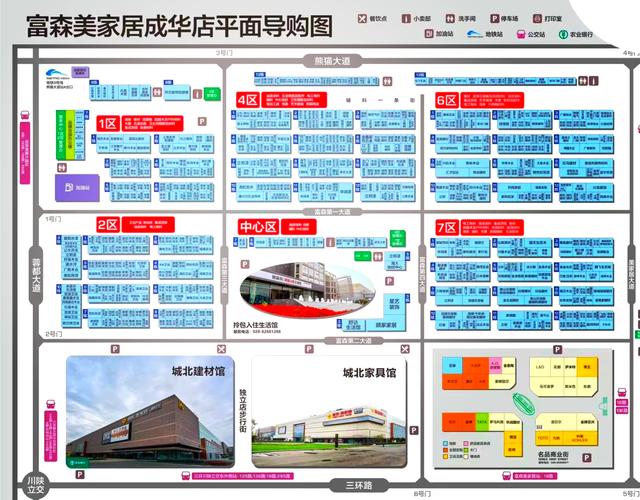640x500 pixels.
Task: Click the parking icon left of center zone photo
Action: (245, 264)
